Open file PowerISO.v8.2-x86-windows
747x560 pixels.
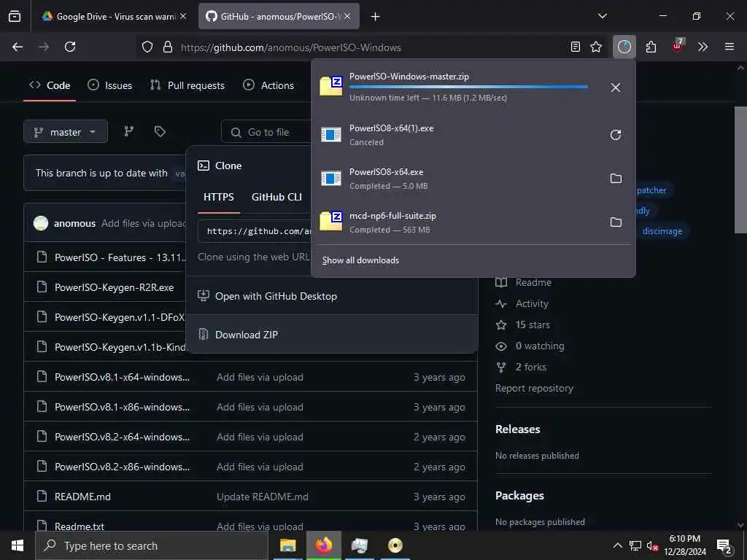point(122,467)
